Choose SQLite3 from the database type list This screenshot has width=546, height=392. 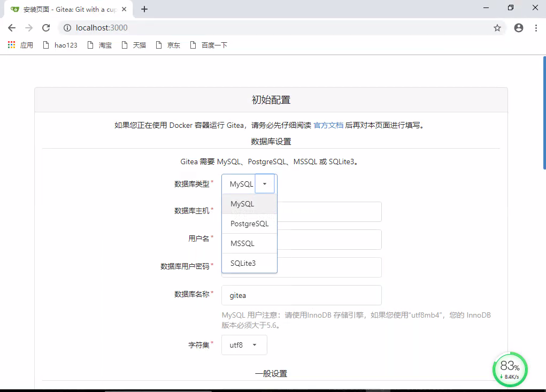pyautogui.click(x=249, y=263)
